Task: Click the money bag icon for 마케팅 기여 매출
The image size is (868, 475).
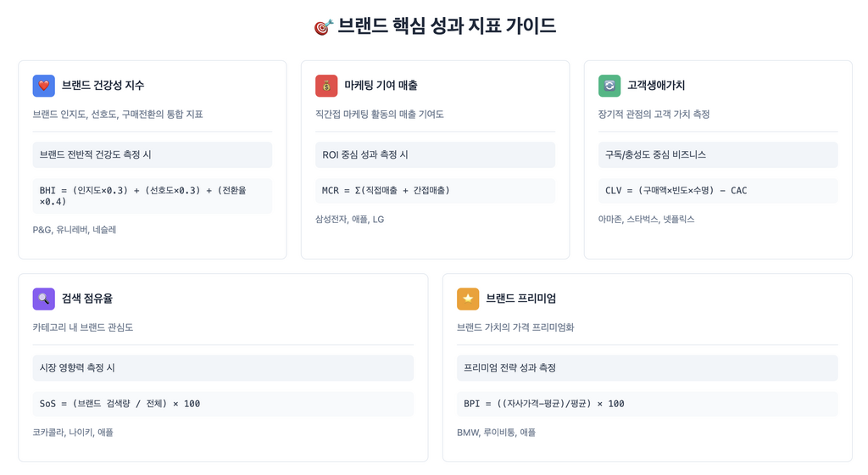Action: (x=326, y=86)
